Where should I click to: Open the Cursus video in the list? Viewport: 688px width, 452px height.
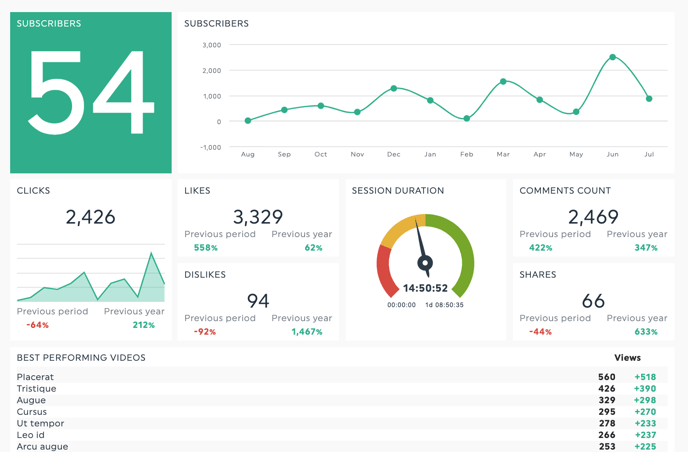(x=32, y=412)
